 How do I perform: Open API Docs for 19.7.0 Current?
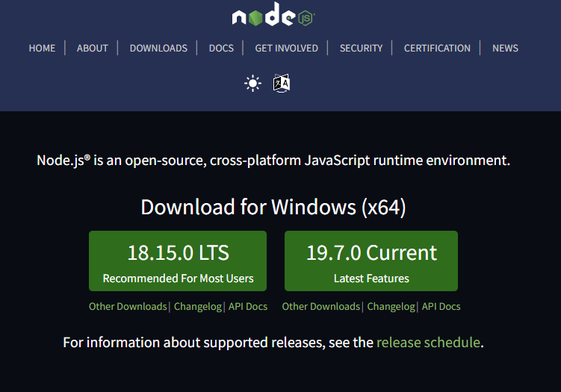click(x=441, y=307)
